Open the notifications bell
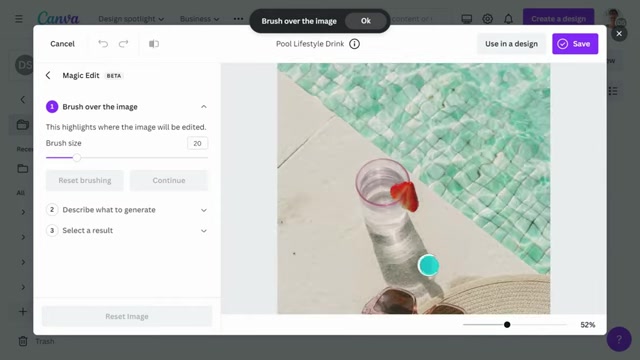 [508, 19]
